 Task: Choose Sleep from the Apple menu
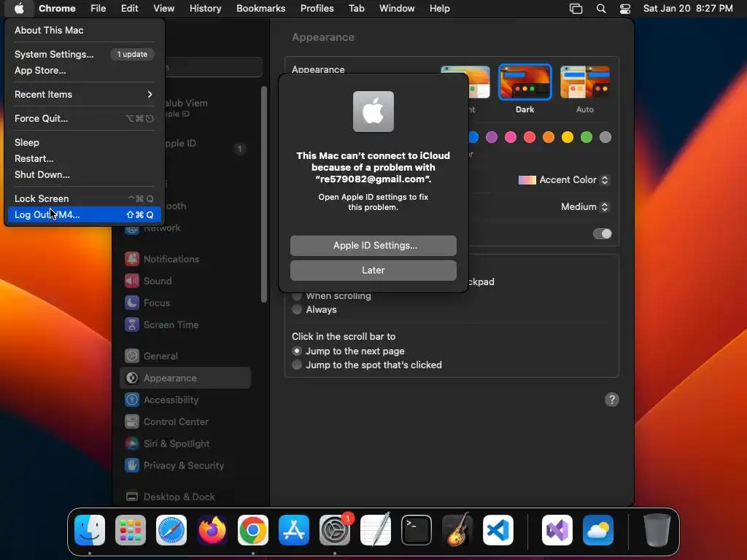click(x=83, y=142)
